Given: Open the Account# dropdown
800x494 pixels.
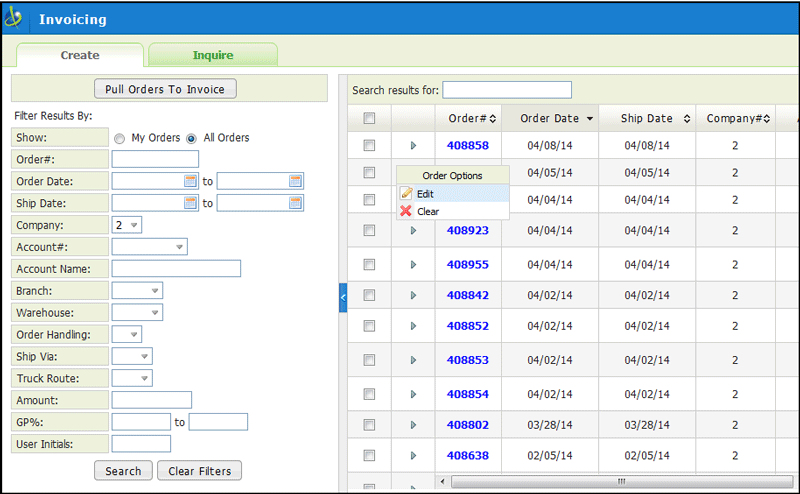Looking at the screenshot, I should tap(179, 247).
